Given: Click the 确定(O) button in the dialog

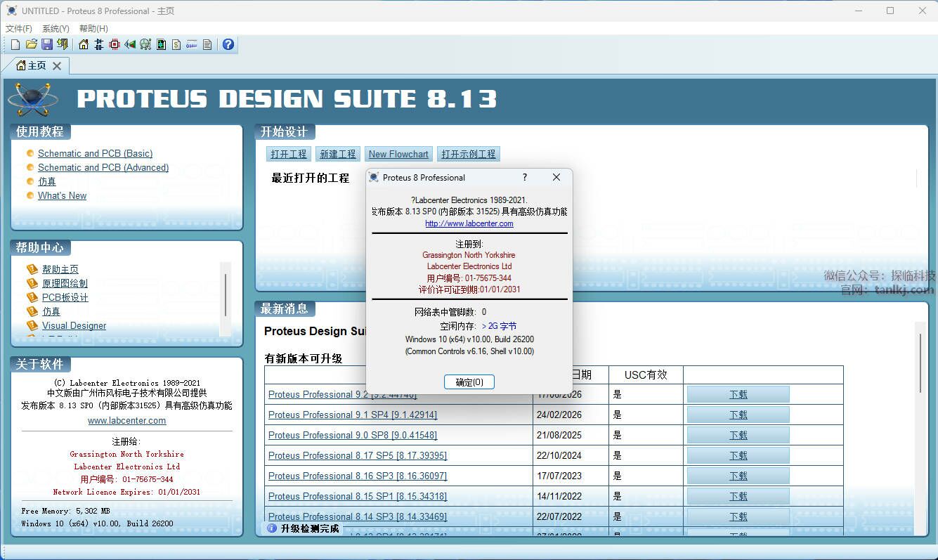Looking at the screenshot, I should click(469, 382).
